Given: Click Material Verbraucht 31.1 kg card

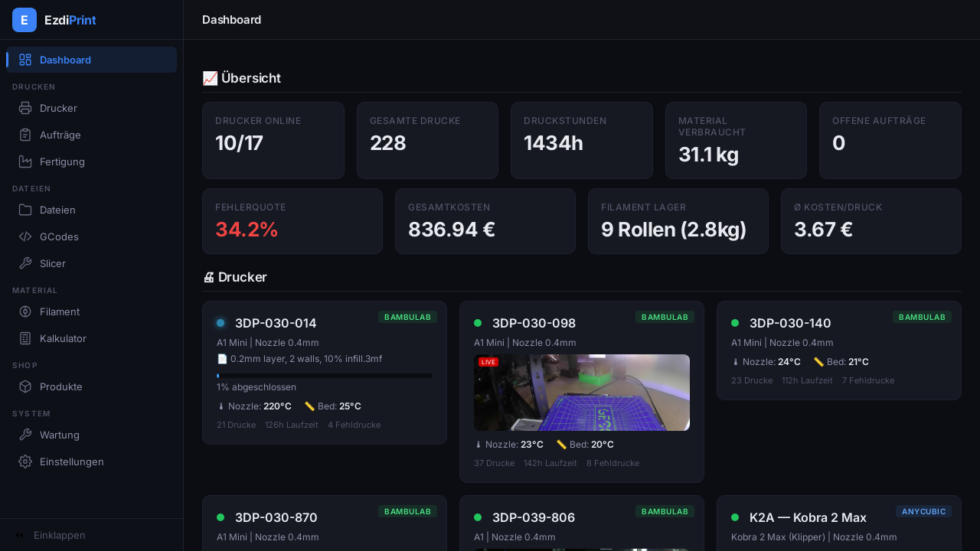Looking at the screenshot, I should tap(736, 141).
